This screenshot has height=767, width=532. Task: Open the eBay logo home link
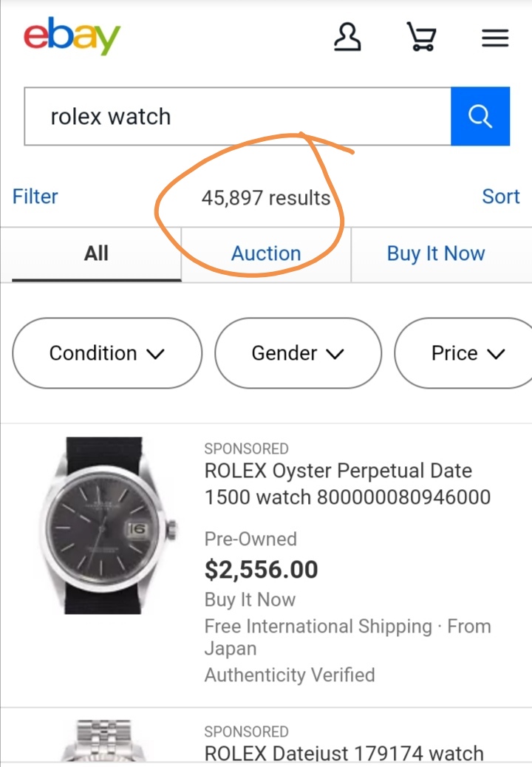(72, 35)
